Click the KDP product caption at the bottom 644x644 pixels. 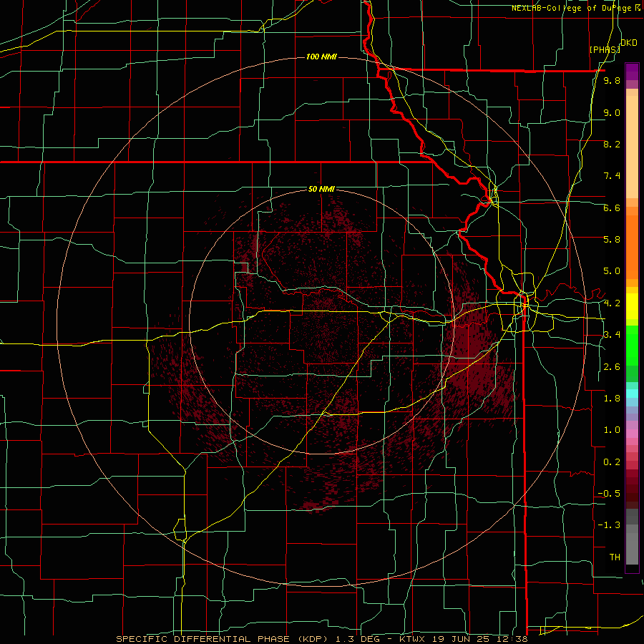[321, 639]
